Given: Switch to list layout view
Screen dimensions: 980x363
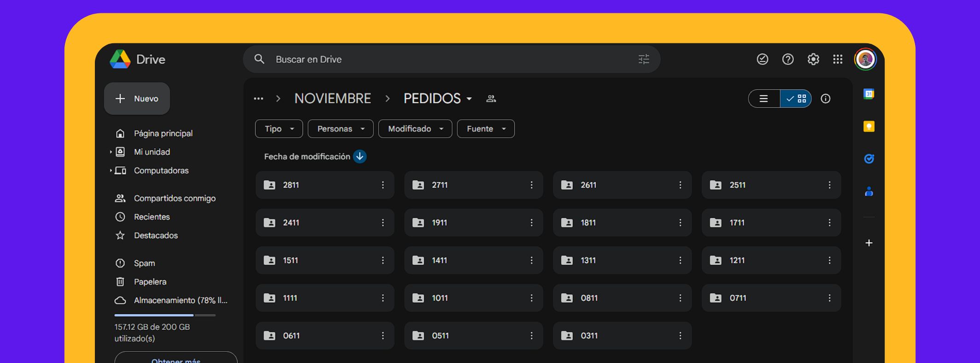Looking at the screenshot, I should [x=764, y=99].
